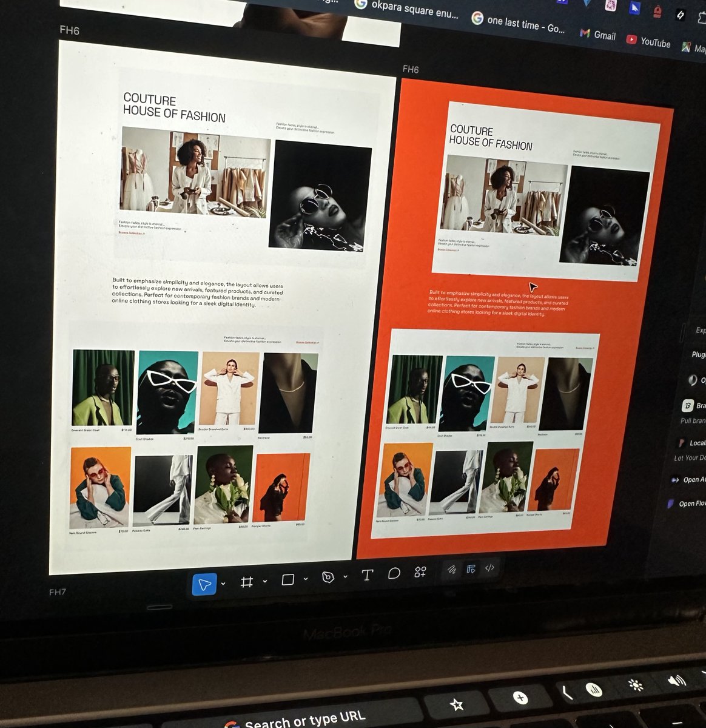
Task: Select woman in studio photo, white frame
Action: 195,173
